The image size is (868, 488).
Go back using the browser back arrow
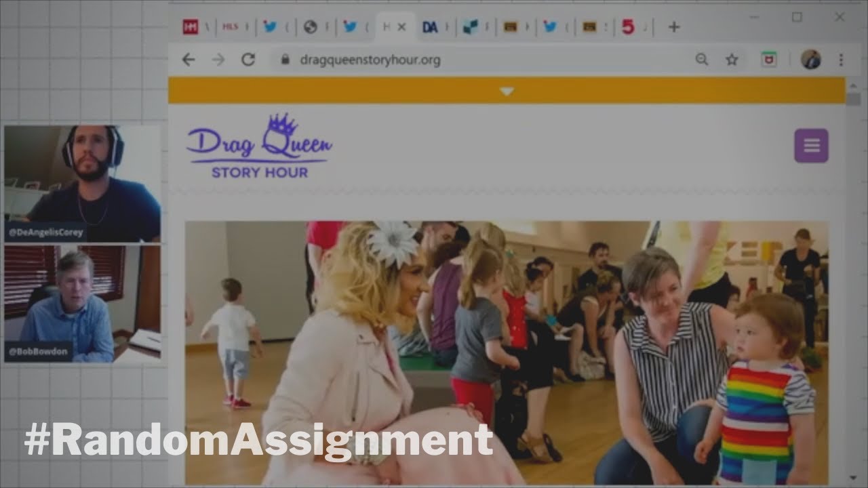[x=189, y=60]
